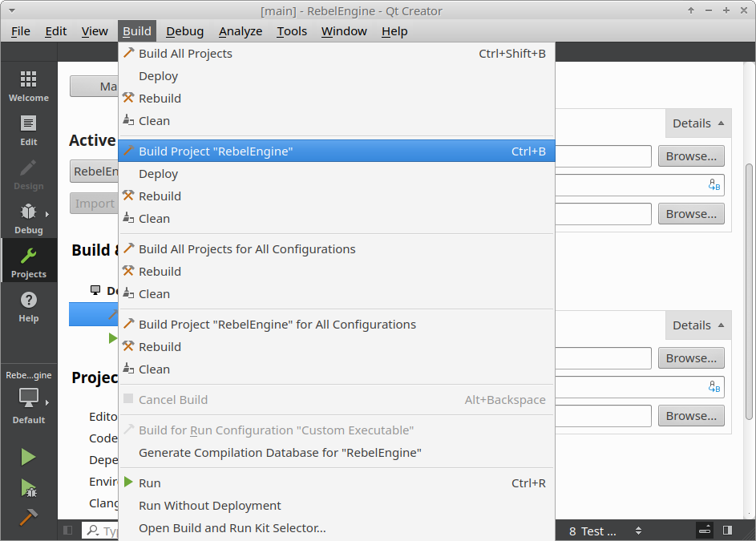The width and height of the screenshot is (756, 541).
Task: Click the first Browse... button in upper section
Action: (x=691, y=156)
